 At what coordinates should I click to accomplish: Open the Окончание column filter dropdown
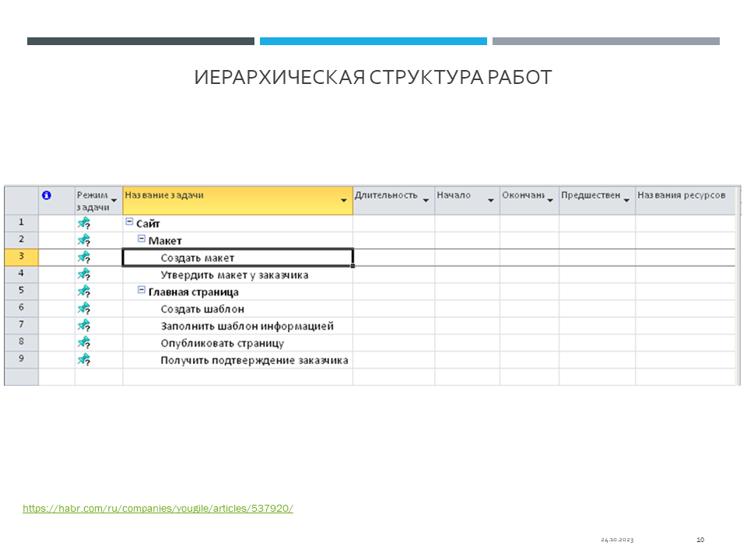(x=550, y=201)
